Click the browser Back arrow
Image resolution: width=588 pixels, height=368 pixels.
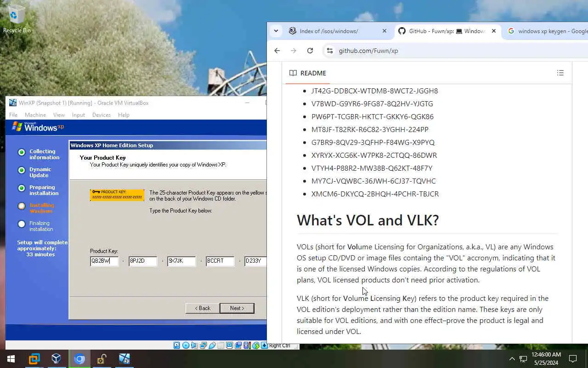277,51
